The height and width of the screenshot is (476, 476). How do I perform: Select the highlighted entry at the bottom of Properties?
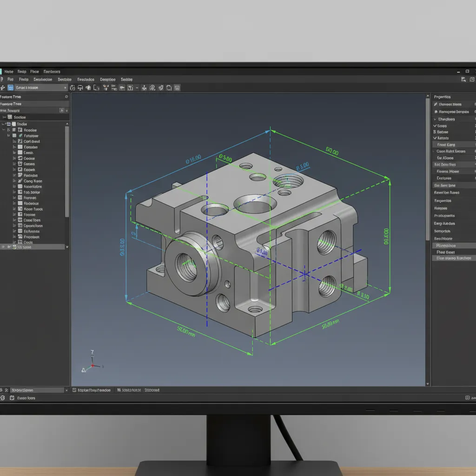(453, 258)
